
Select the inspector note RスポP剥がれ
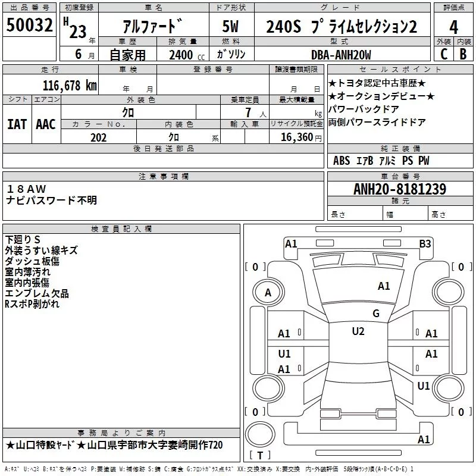32,304
